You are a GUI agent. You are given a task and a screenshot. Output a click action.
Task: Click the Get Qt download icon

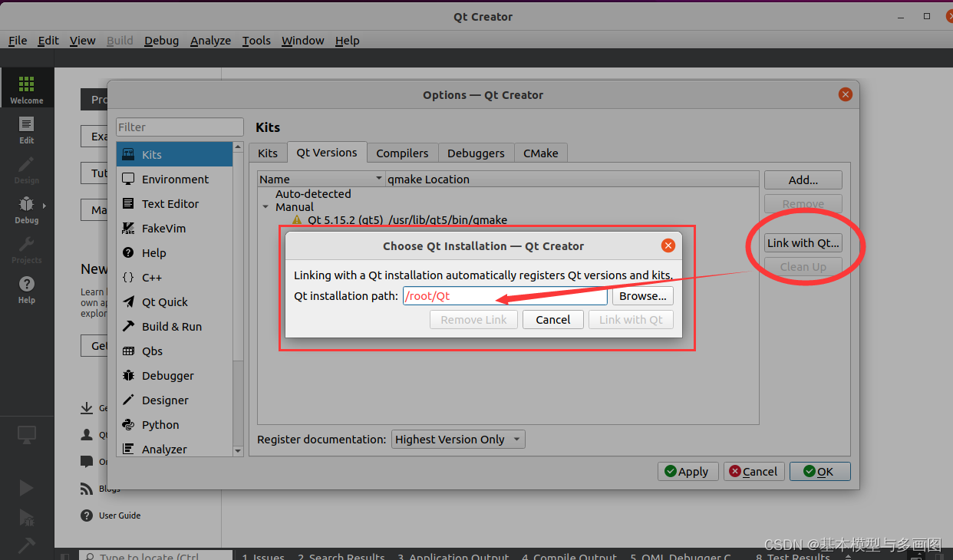87,408
